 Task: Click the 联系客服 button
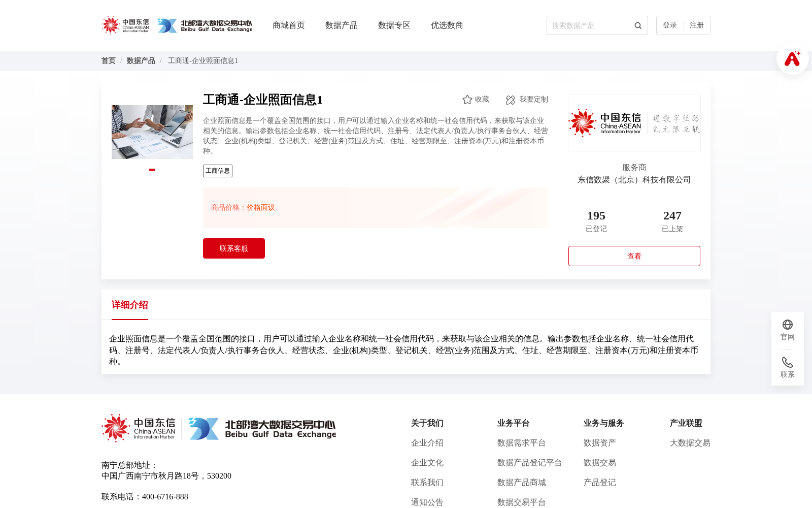point(234,248)
